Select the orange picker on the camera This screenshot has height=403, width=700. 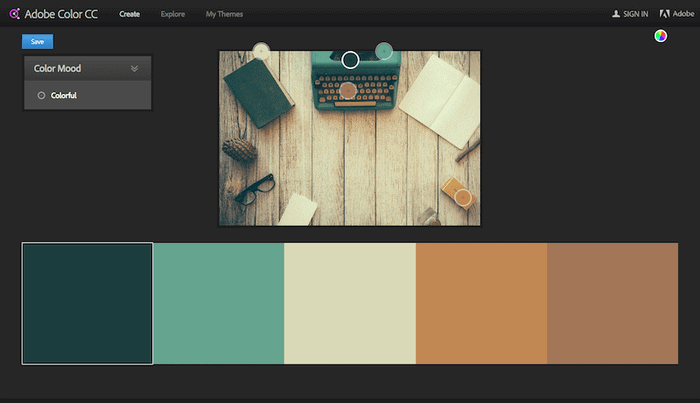[463, 197]
